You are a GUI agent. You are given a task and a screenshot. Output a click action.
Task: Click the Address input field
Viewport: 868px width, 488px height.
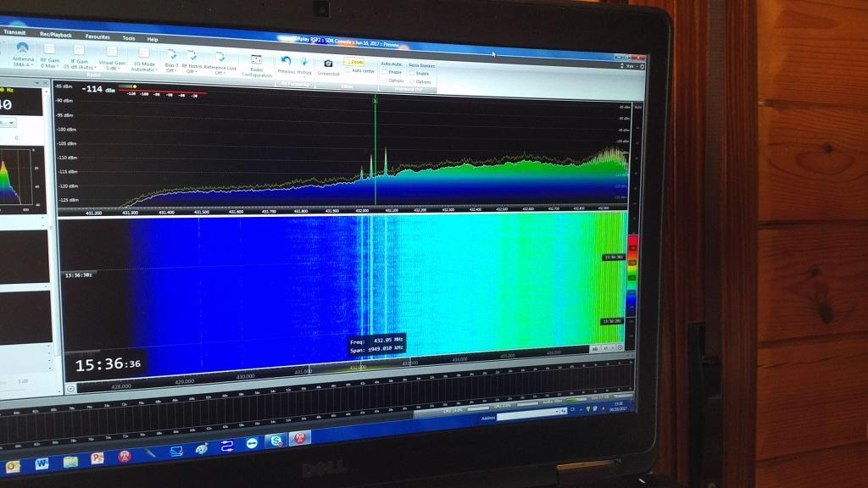coord(528,416)
